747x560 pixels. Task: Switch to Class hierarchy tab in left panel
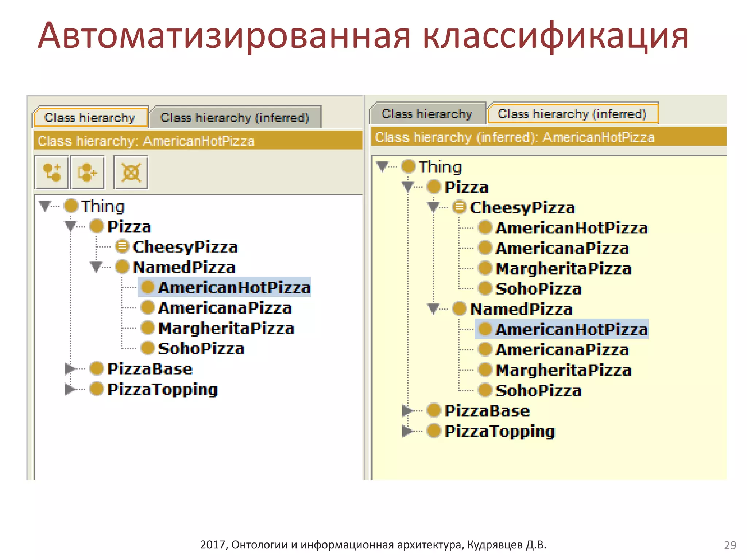coord(90,117)
